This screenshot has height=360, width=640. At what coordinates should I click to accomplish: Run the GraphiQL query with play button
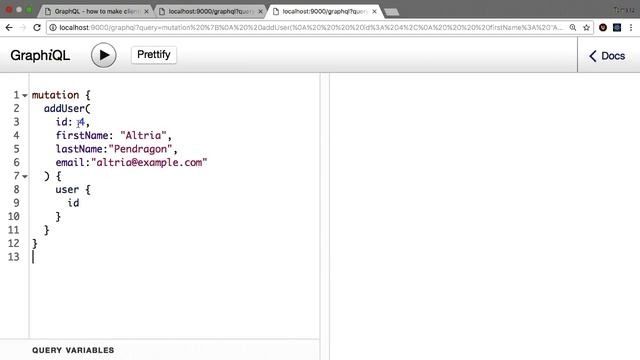tap(104, 55)
